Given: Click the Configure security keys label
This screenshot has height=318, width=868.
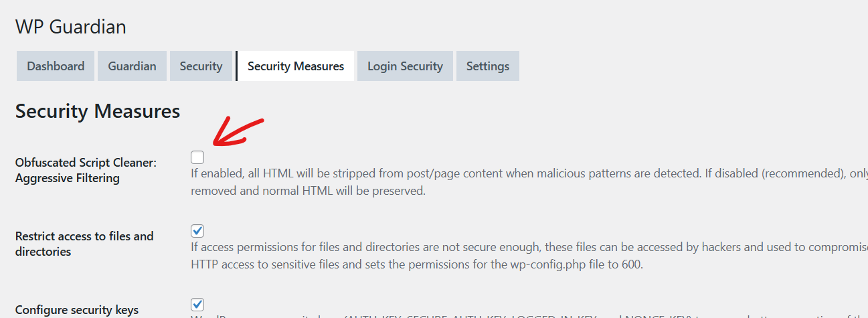Looking at the screenshot, I should pos(77,310).
